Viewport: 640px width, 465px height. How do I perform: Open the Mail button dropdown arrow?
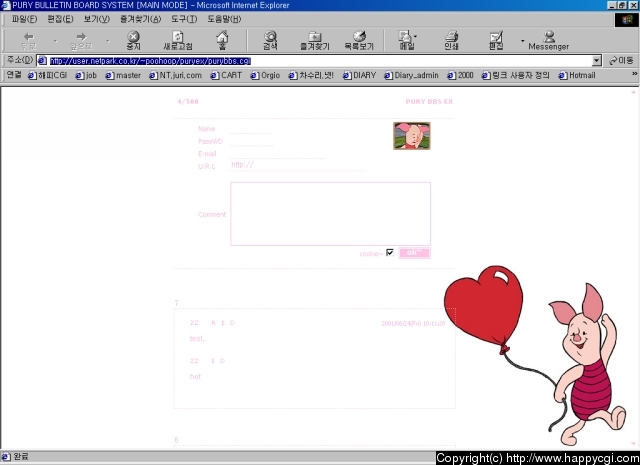[416, 36]
